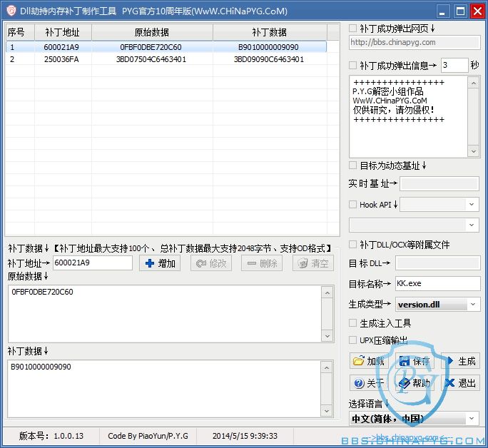Toggle the Hook API checkbox
The height and width of the screenshot is (448, 488).
(352, 205)
